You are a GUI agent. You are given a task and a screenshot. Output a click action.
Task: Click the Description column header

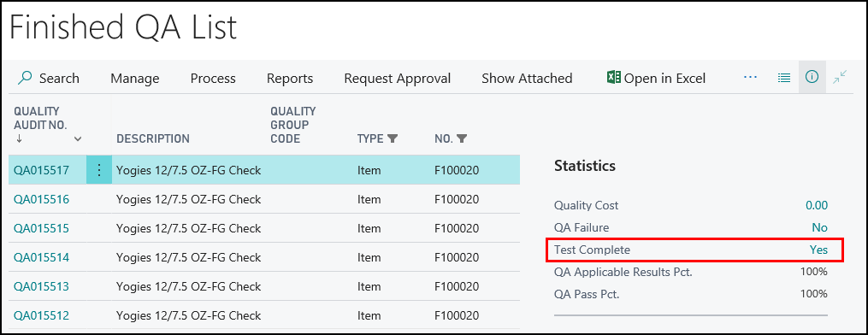(x=153, y=138)
